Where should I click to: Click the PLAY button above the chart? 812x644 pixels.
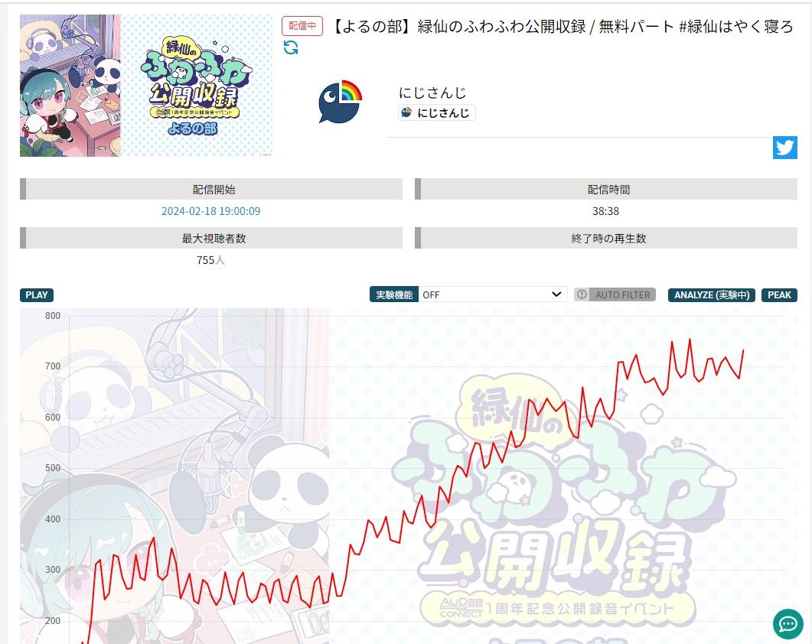37,295
